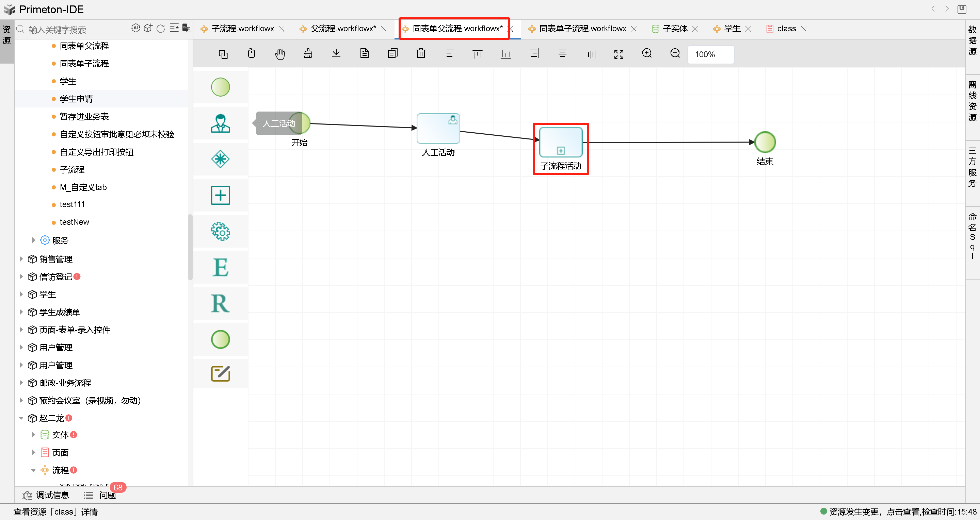This screenshot has height=520, width=980.
Task: Expand the 销售管理 tree node
Action: [21, 259]
